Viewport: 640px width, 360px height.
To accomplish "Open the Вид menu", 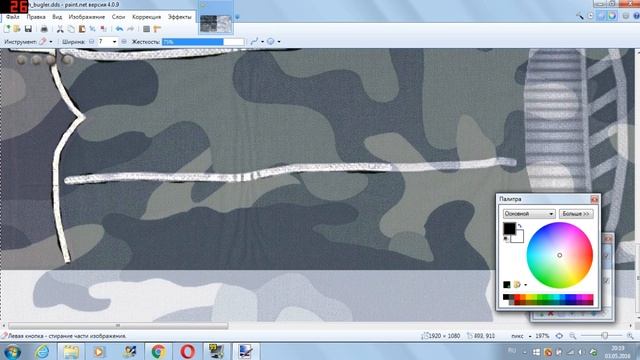I will [57, 17].
